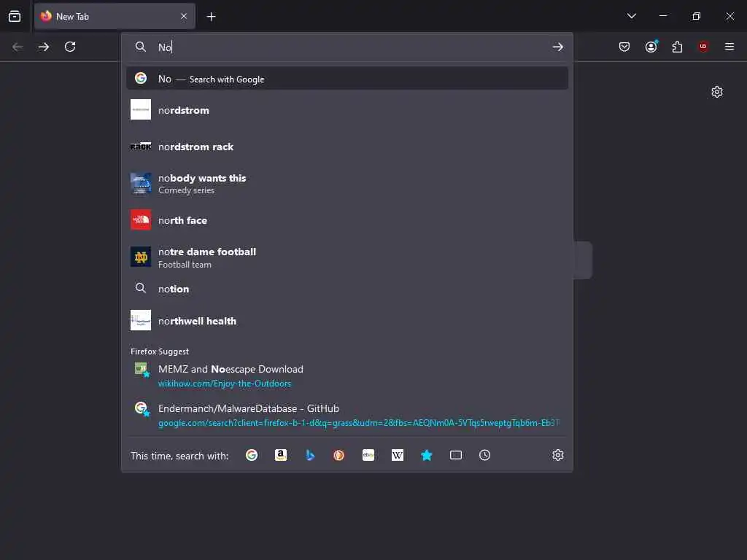Open Endermanch/MalwareDatabase - GitHub bookmark
The width and height of the screenshot is (747, 560).
[347, 415]
